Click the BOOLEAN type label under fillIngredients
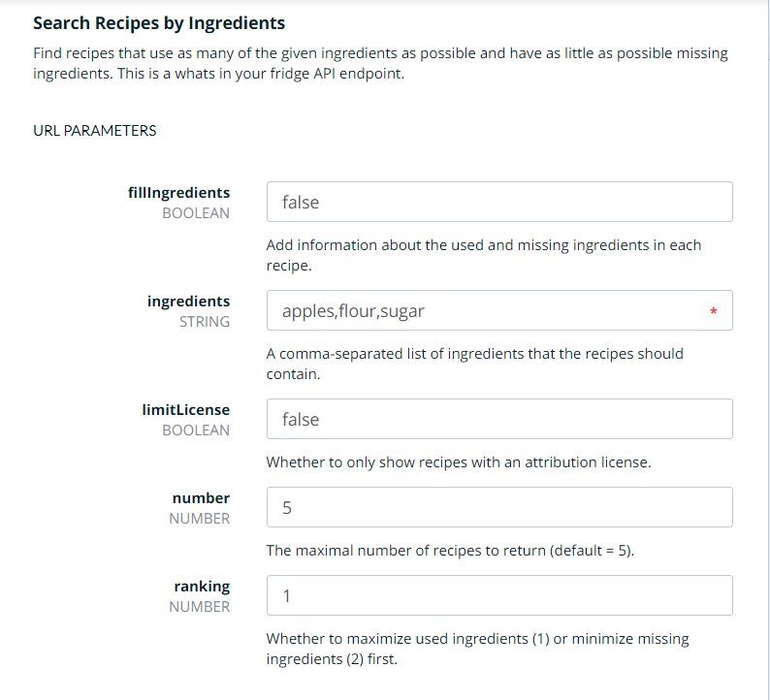770x700 pixels. click(x=196, y=213)
